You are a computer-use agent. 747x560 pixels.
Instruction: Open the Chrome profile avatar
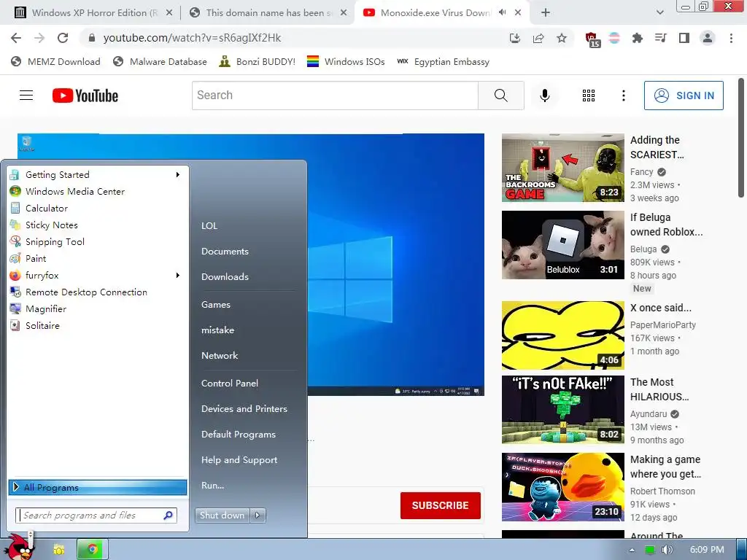(x=708, y=38)
